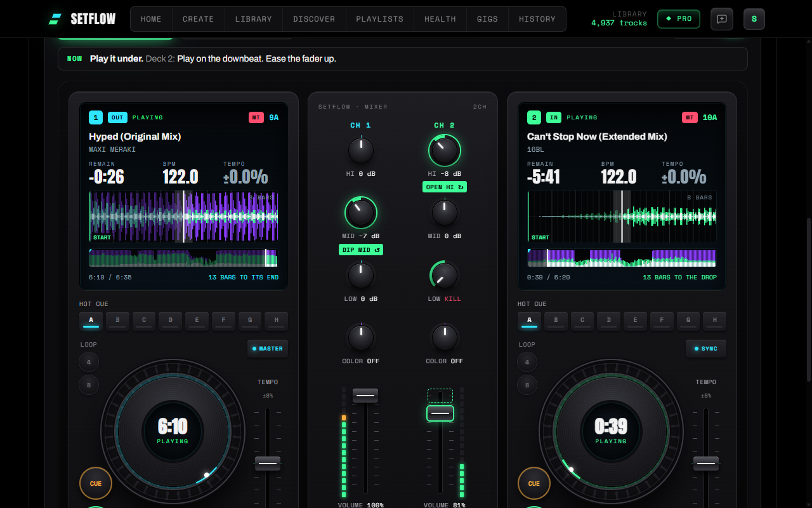812x508 pixels.
Task: Trigger hot cue C on deck 1
Action: coord(144,321)
